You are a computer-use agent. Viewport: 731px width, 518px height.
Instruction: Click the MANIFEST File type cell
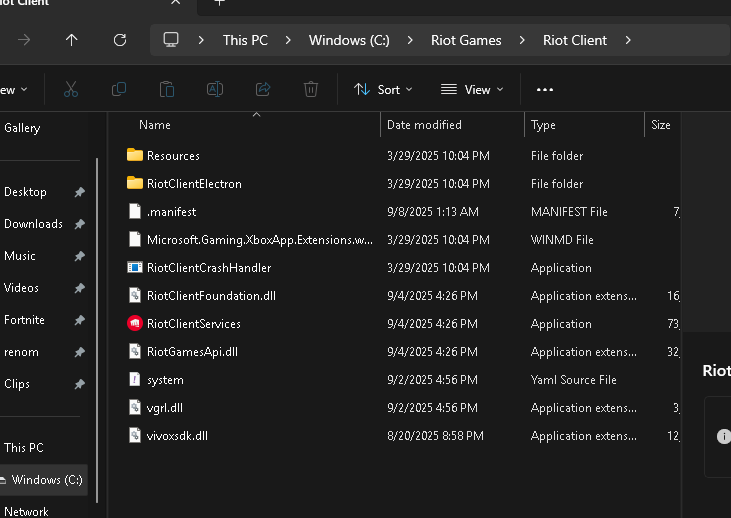[x=569, y=212]
